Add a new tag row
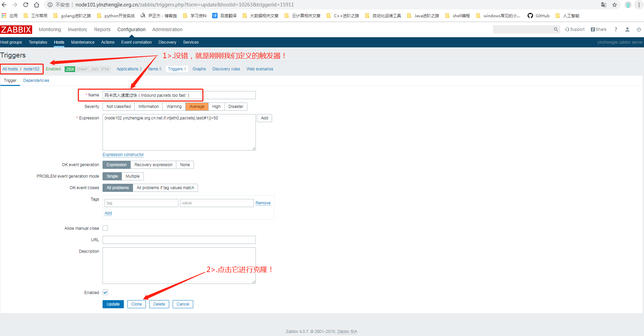Image resolution: width=644 pixels, height=336 pixels. pos(108,213)
